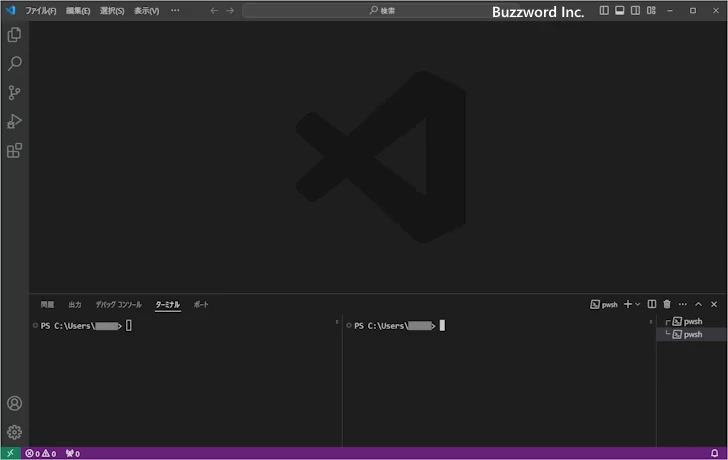
Task: Click the Accounts icon in activity bar
Action: pyautogui.click(x=14, y=404)
